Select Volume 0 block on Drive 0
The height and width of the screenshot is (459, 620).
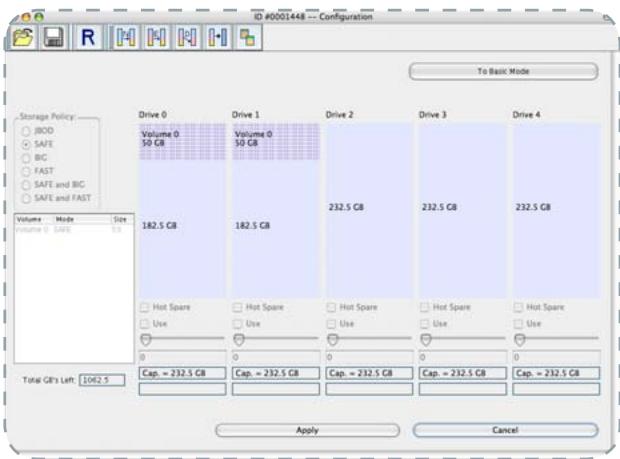pyautogui.click(x=182, y=142)
